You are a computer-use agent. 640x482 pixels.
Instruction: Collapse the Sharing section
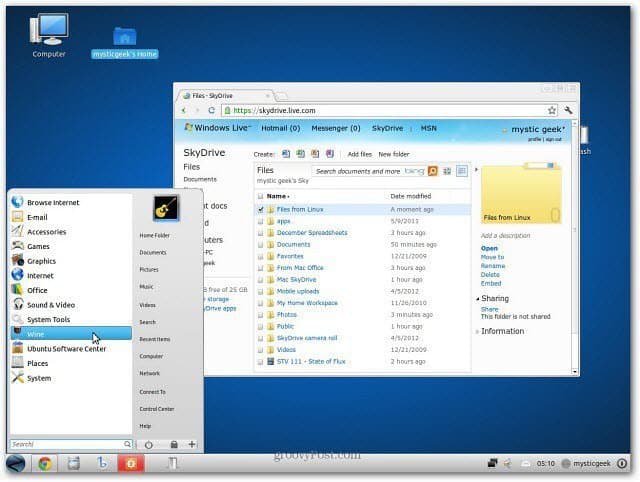(478, 299)
